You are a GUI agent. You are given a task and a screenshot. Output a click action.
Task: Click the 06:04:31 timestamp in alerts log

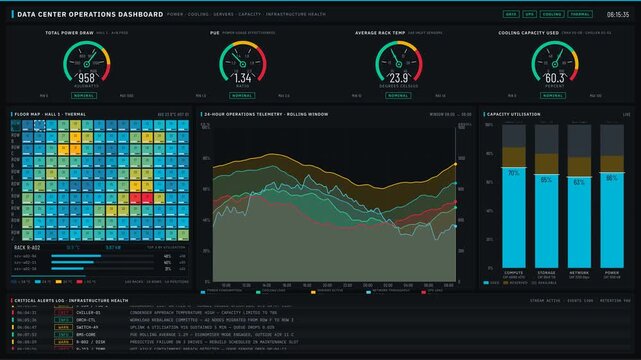(27, 313)
